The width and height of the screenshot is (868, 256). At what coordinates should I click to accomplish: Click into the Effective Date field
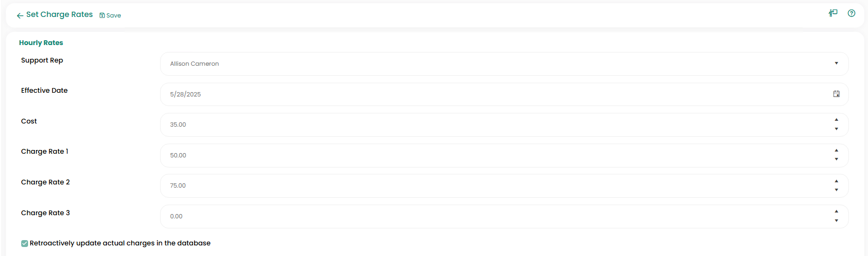pos(477,94)
